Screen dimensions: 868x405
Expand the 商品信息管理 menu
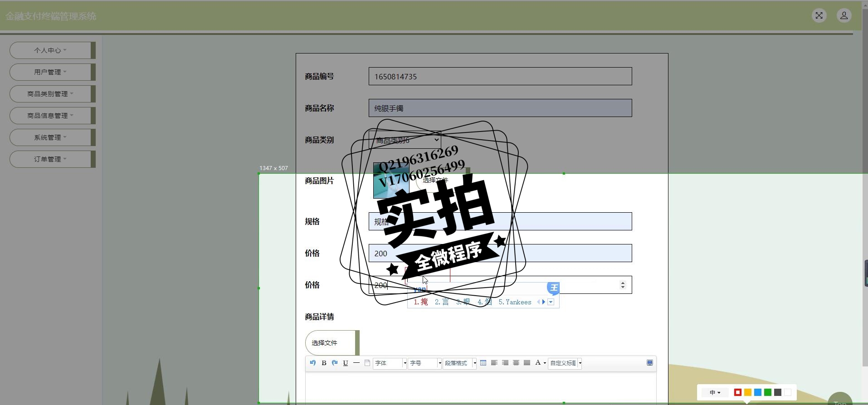(52, 116)
